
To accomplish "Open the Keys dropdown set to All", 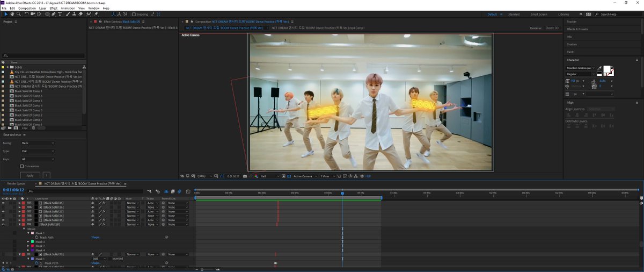I will tap(38, 159).
